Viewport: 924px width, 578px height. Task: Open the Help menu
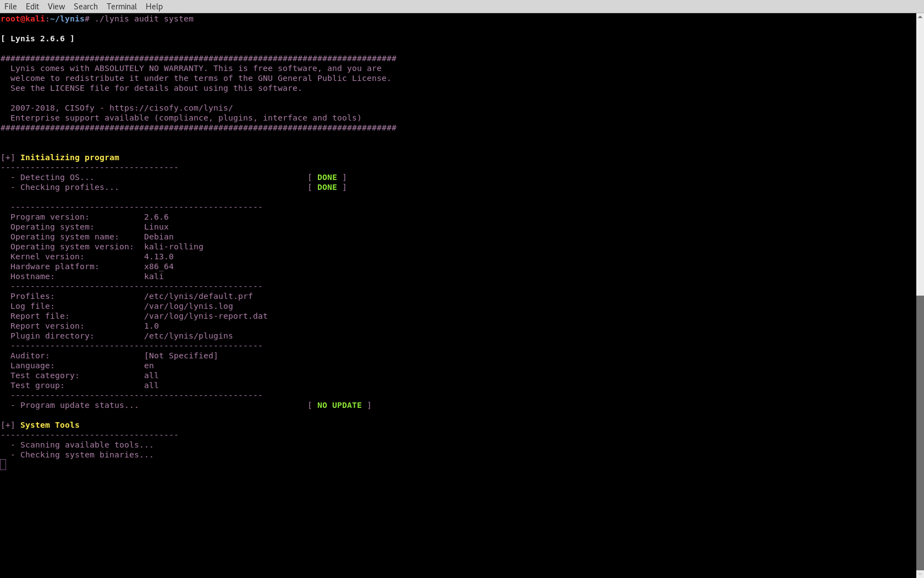(x=154, y=7)
